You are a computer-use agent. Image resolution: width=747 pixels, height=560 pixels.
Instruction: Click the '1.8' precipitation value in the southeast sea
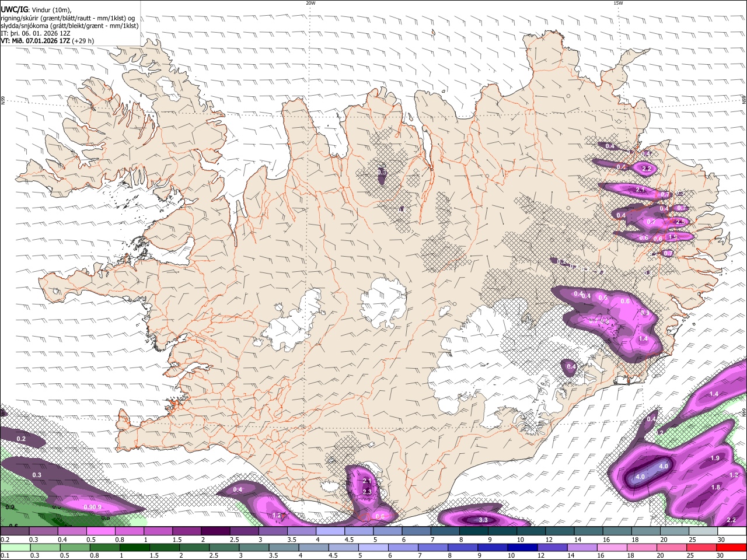[715, 487]
